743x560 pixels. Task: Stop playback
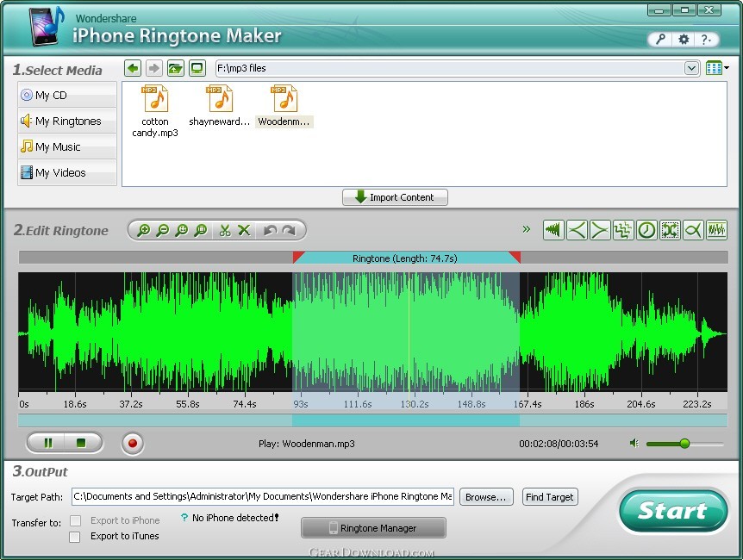click(x=82, y=443)
